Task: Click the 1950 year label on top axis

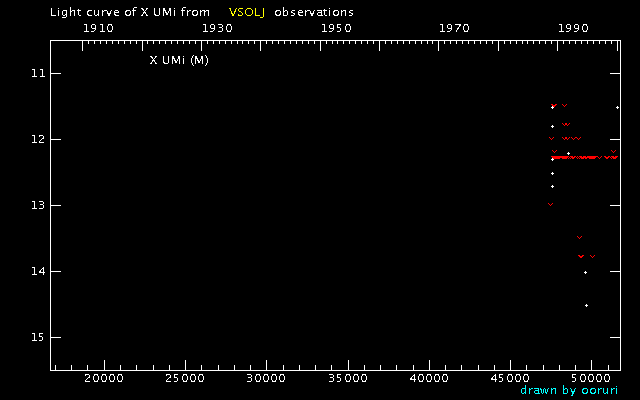Action: pyautogui.click(x=335, y=28)
